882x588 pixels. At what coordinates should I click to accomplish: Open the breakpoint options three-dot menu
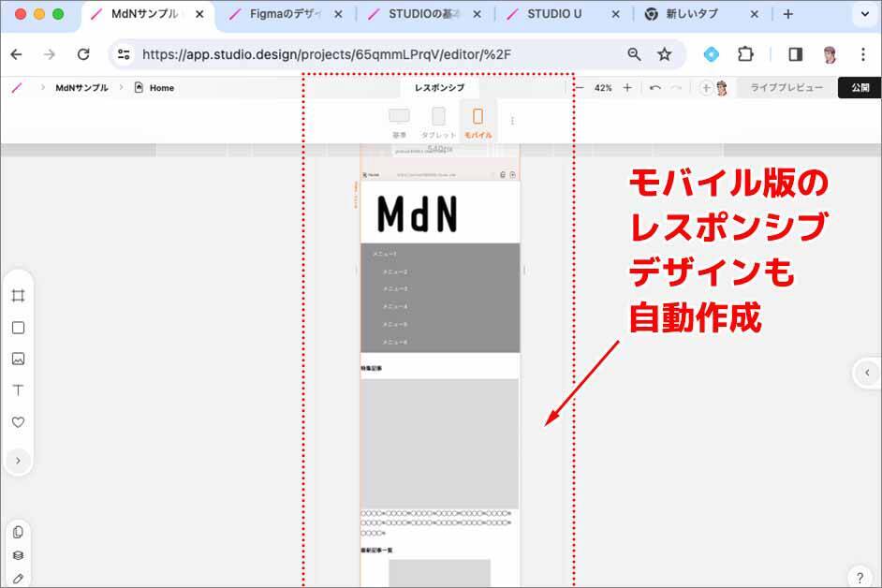pyautogui.click(x=512, y=121)
